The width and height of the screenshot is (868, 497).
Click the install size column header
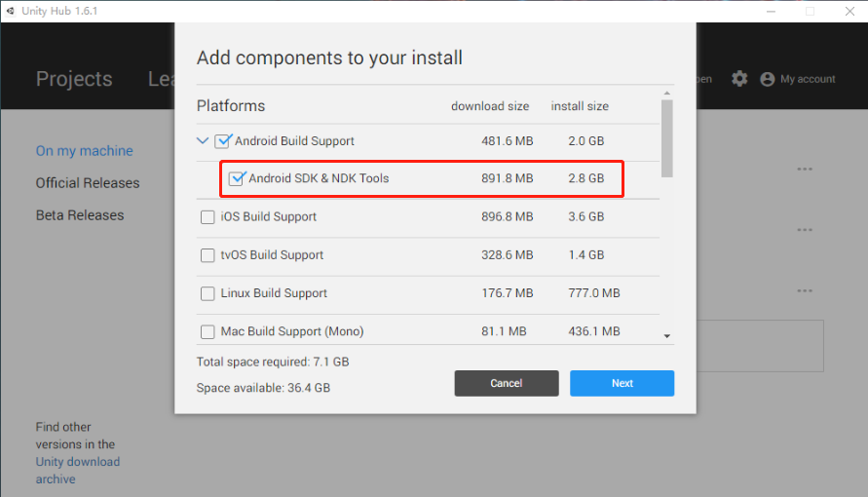click(x=580, y=106)
